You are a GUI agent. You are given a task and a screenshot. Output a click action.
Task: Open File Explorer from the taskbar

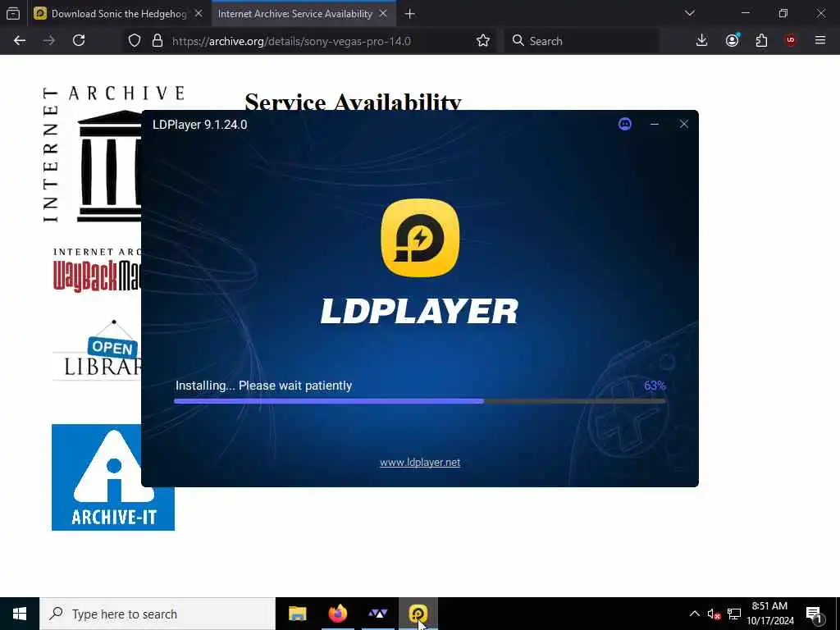(297, 614)
